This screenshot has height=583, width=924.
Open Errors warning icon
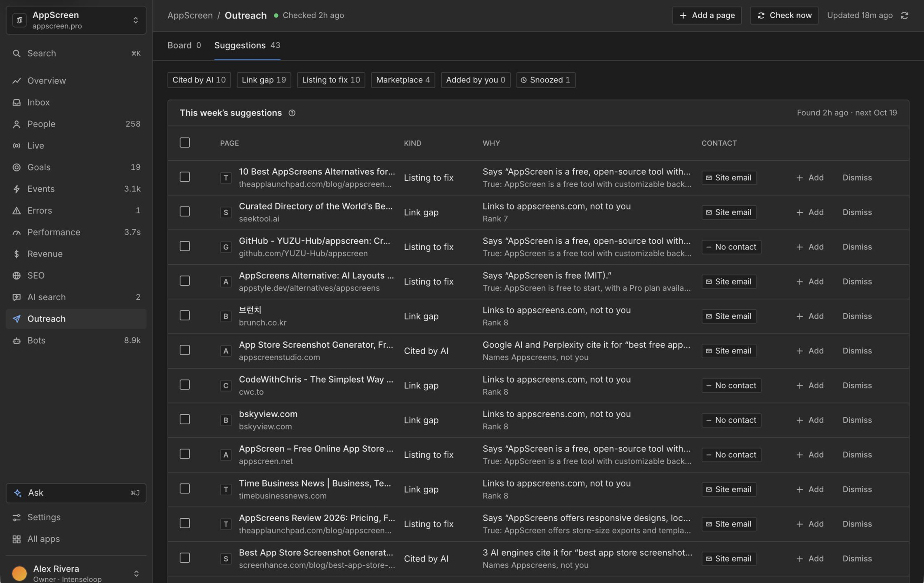click(16, 211)
